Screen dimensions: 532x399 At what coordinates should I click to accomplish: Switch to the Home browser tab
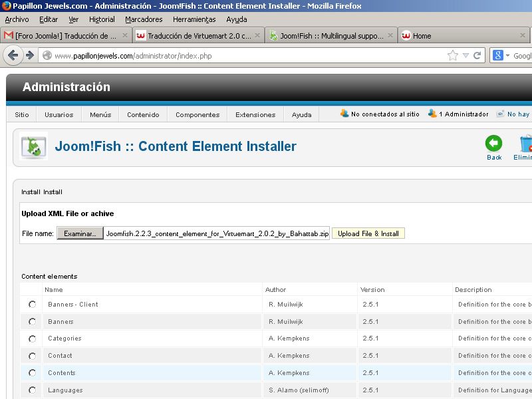(463, 35)
